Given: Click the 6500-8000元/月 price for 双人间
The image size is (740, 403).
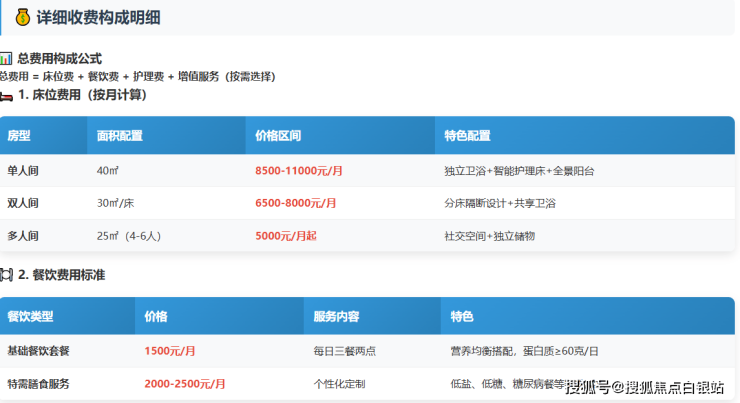Looking at the screenshot, I should pyautogui.click(x=296, y=203).
